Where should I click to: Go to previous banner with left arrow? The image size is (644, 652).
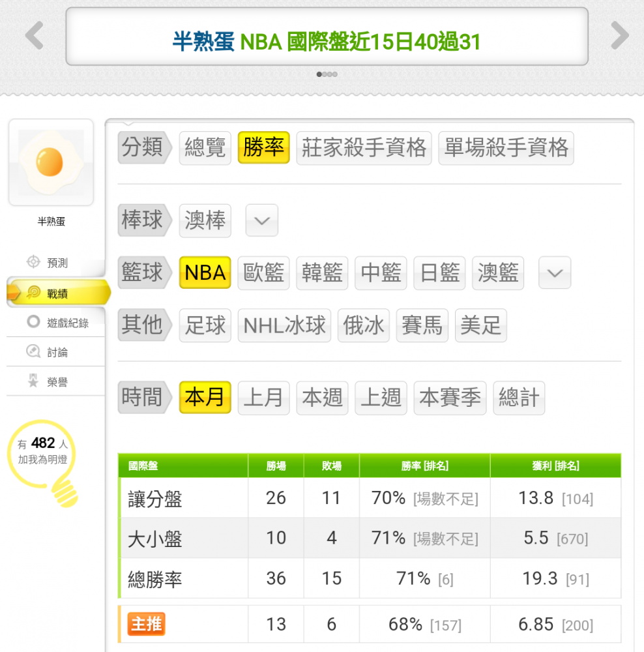tap(34, 36)
